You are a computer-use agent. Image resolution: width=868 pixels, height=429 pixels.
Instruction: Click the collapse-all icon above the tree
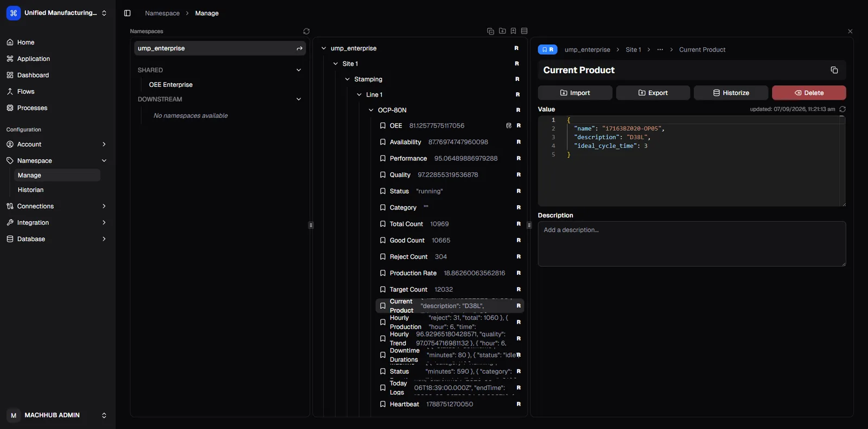click(x=490, y=31)
